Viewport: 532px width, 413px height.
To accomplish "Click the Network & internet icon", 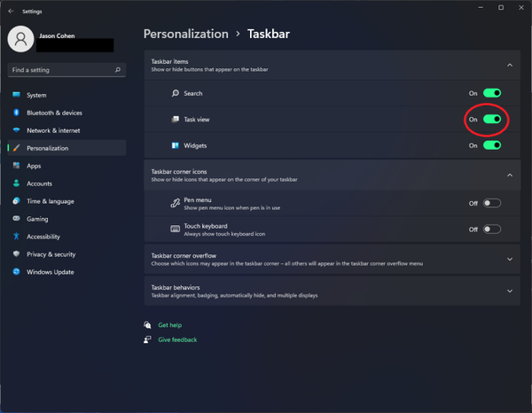I will [x=16, y=130].
